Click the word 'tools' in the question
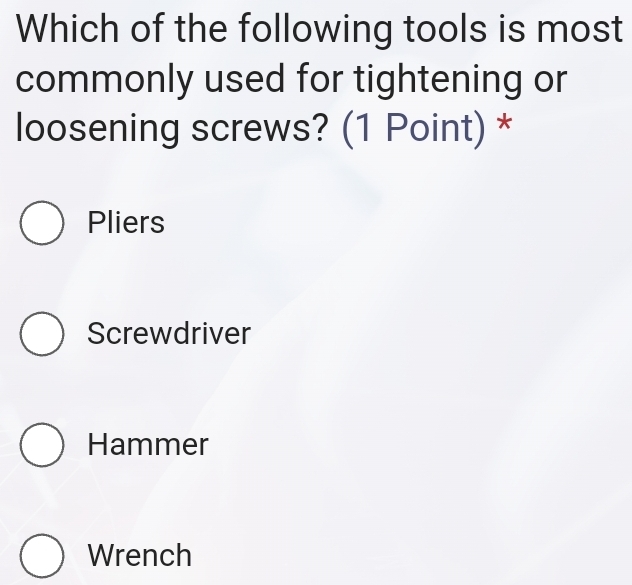632x585 pixels. point(445,29)
